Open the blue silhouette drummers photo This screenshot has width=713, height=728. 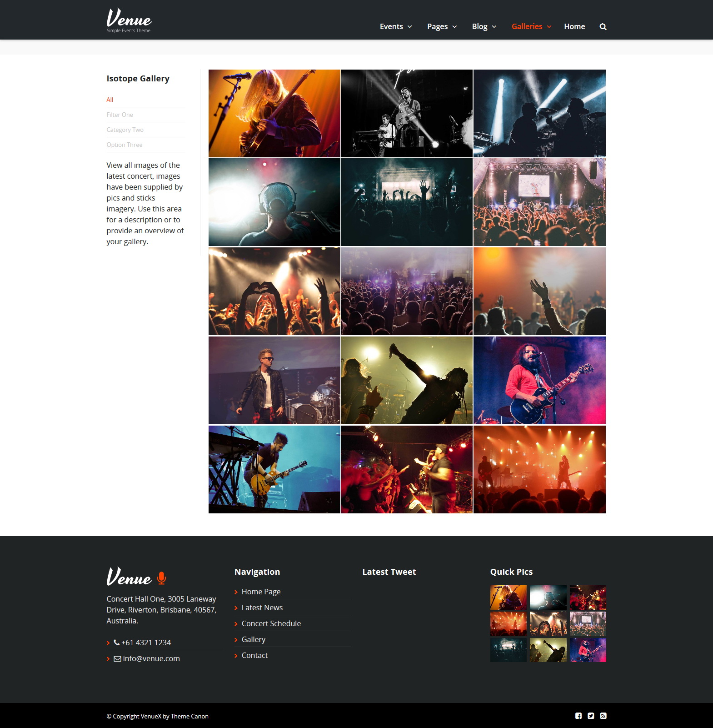(539, 113)
